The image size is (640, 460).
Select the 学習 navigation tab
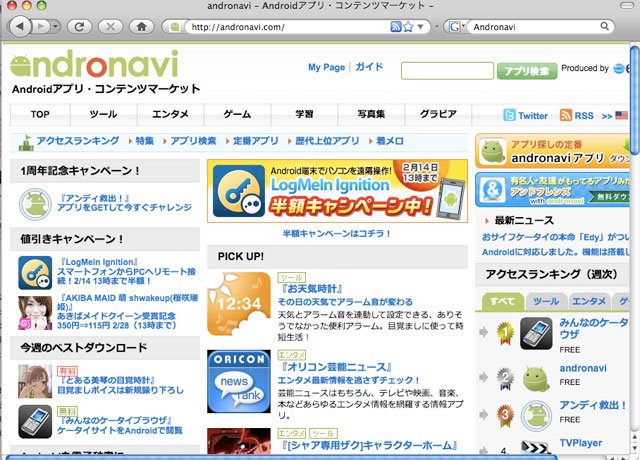[x=304, y=114]
